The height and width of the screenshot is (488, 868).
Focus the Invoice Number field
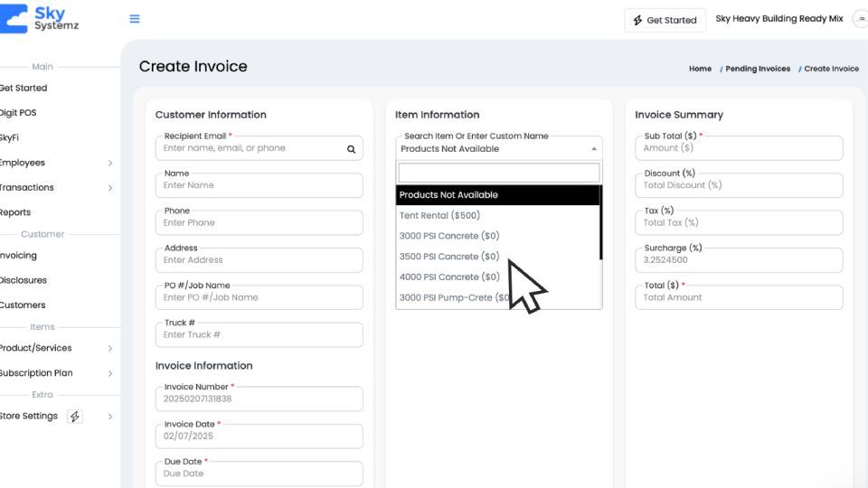[259, 399]
